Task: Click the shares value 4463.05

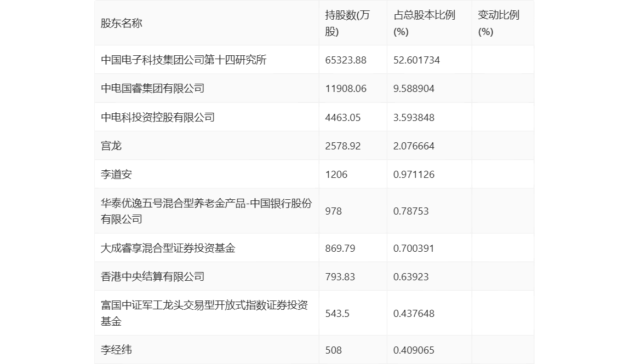Action: [343, 118]
